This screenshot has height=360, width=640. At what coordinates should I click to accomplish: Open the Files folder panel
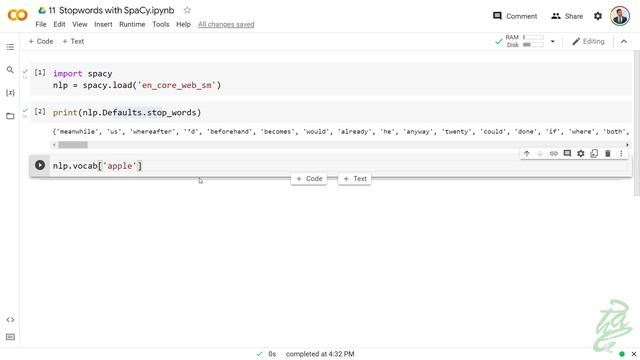pyautogui.click(x=10, y=116)
